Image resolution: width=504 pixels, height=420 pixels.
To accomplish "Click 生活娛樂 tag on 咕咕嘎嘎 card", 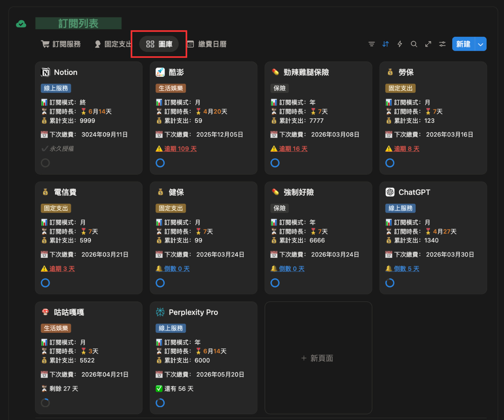I will tap(56, 328).
